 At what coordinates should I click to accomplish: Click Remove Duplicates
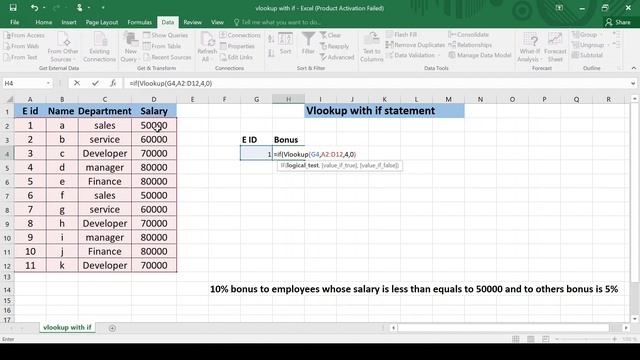tap(415, 45)
